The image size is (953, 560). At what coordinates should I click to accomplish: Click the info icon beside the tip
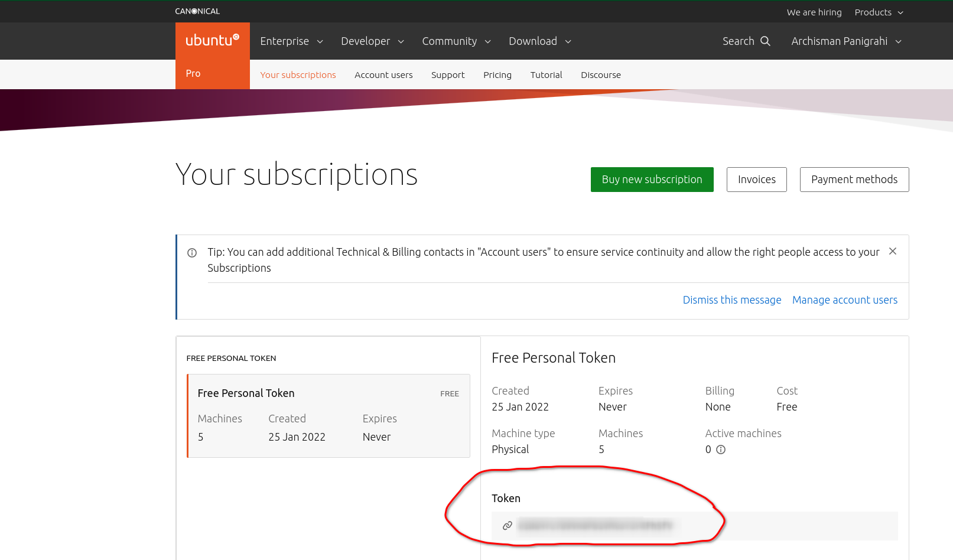192,253
